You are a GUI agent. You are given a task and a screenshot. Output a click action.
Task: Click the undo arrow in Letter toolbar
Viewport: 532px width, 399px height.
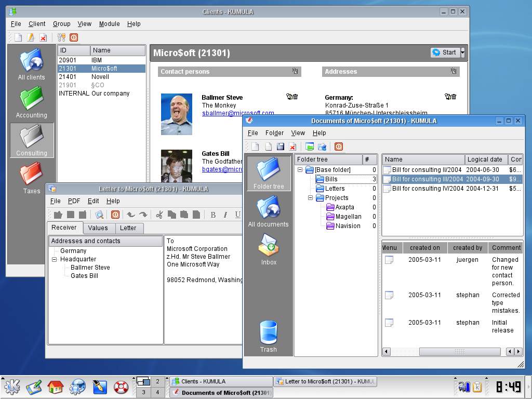click(130, 215)
